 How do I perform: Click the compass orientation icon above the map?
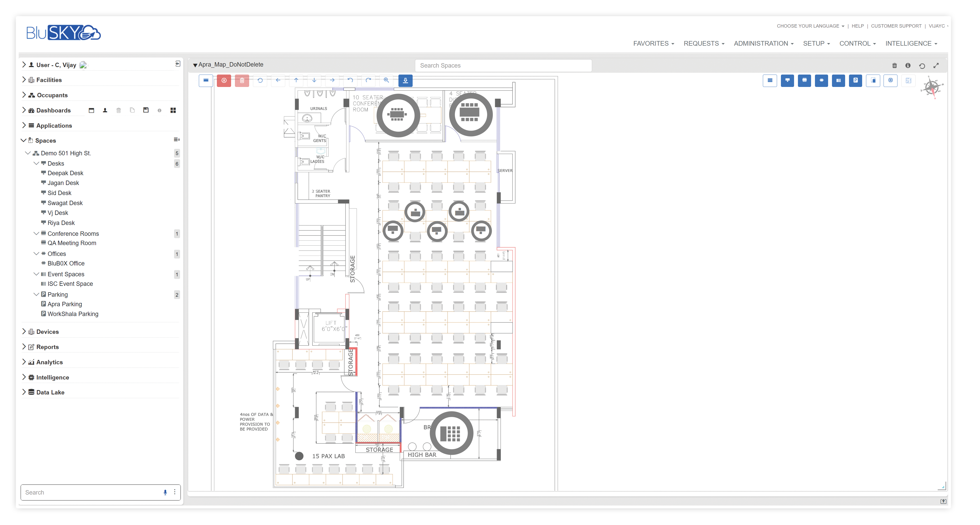932,87
